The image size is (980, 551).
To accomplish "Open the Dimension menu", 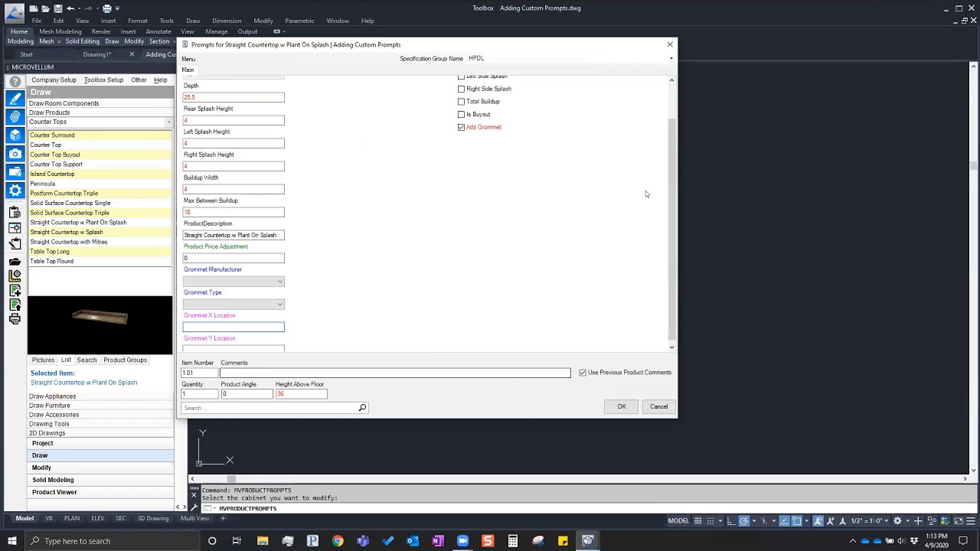I will click(227, 21).
